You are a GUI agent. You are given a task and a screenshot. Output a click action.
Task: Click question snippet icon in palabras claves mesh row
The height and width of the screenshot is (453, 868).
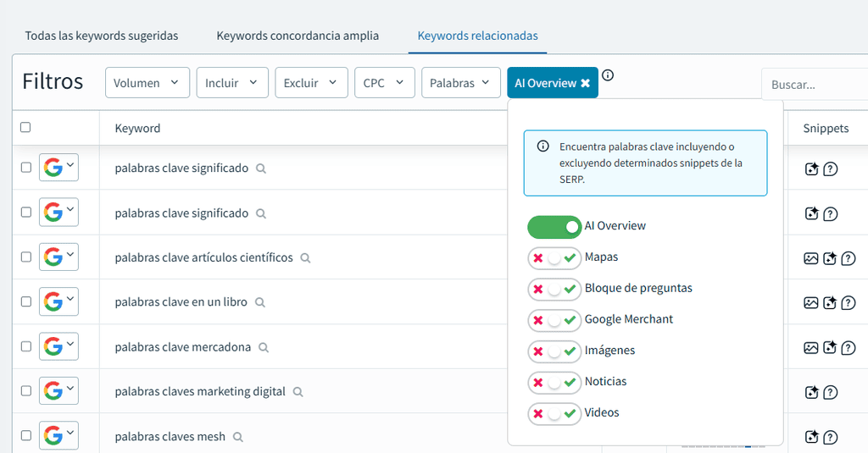coord(831,438)
